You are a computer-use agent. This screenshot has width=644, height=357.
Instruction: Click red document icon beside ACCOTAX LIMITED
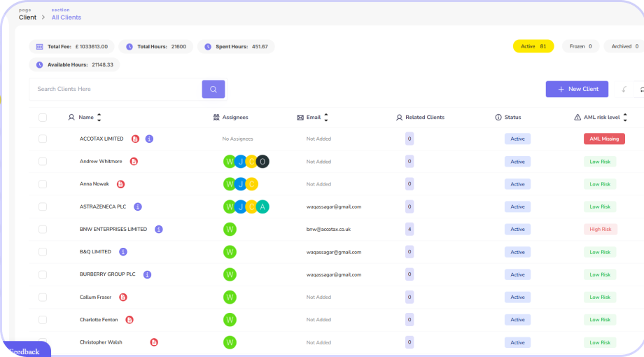pyautogui.click(x=135, y=139)
